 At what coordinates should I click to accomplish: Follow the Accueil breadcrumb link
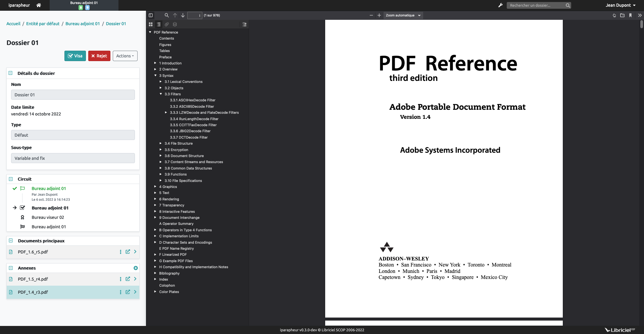13,23
